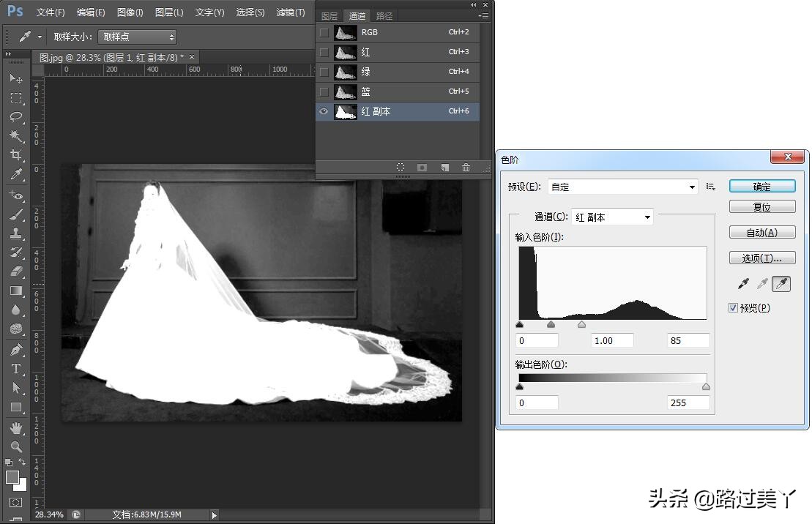The width and height of the screenshot is (812, 524).
Task: Select the Crop tool
Action: pyautogui.click(x=16, y=155)
